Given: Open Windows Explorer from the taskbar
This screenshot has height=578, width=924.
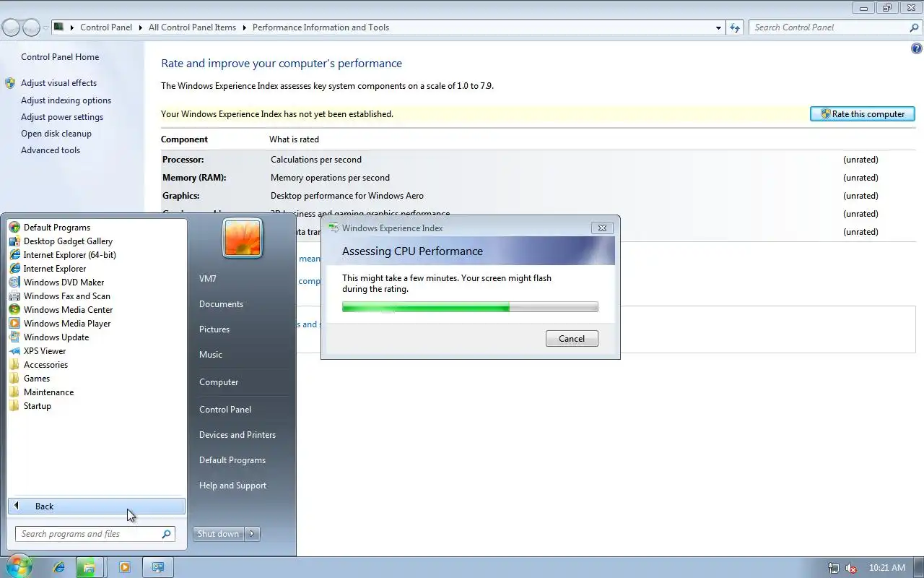Looking at the screenshot, I should [89, 568].
